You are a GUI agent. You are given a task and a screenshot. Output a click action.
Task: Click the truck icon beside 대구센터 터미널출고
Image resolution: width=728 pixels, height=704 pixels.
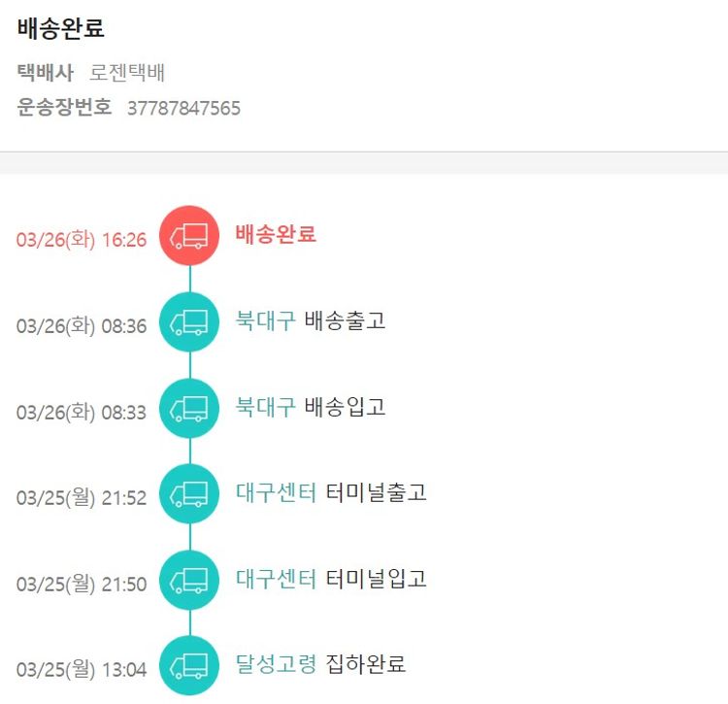click(x=189, y=494)
